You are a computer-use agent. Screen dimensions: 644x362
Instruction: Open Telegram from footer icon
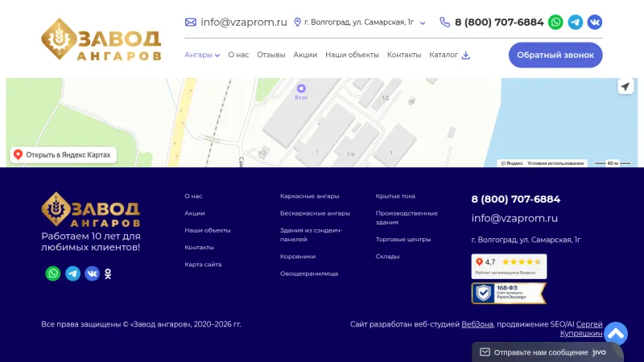[72, 274]
